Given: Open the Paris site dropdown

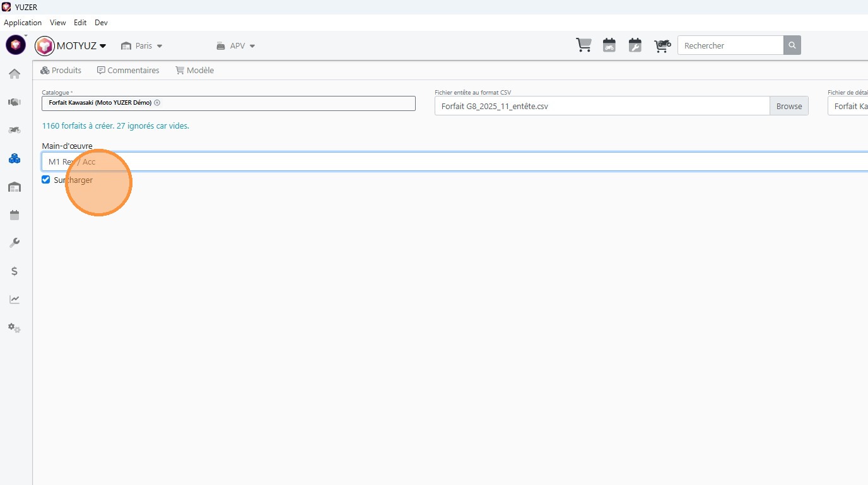Looking at the screenshot, I should click(142, 46).
